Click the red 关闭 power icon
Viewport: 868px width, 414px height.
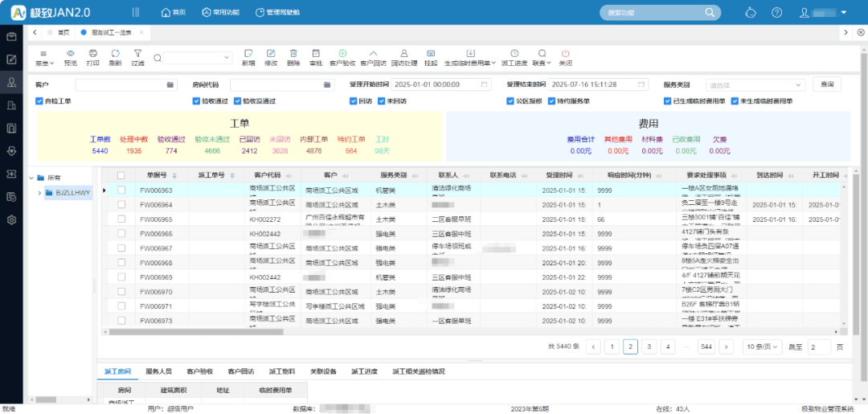tap(565, 53)
